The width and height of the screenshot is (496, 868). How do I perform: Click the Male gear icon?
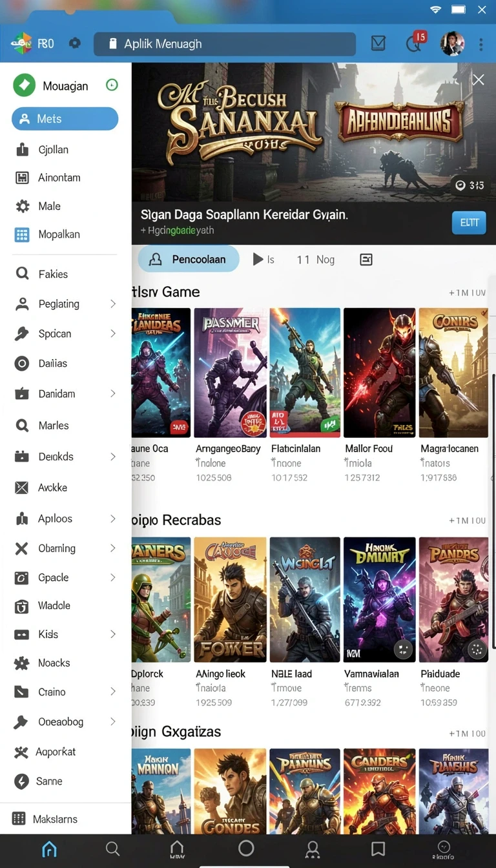pos(23,206)
